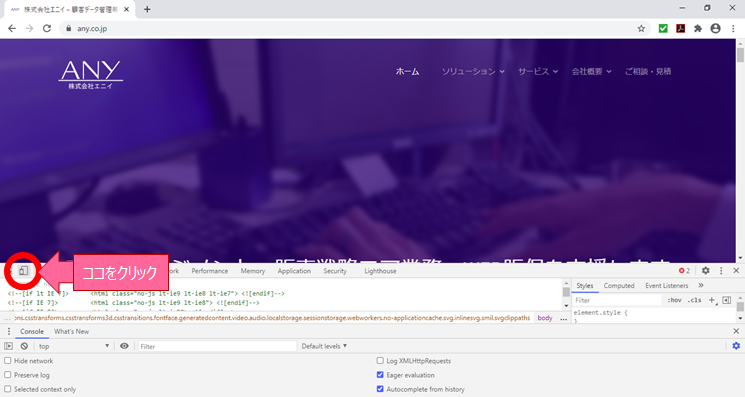Toggle the device toolbar icon in DevTools
The width and height of the screenshot is (745, 397).
click(23, 271)
